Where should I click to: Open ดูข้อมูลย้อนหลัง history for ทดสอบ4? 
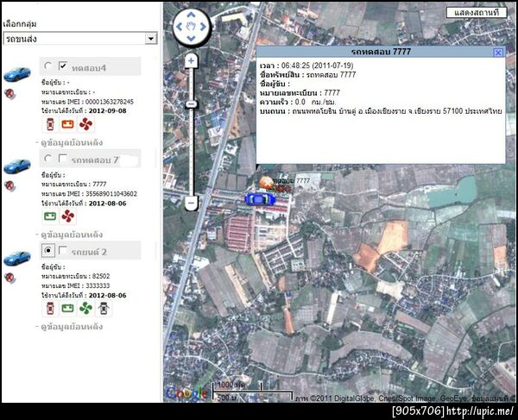(x=72, y=142)
